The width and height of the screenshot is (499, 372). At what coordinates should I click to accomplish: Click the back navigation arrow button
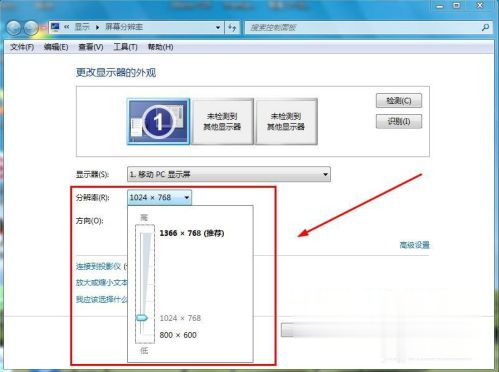14,28
